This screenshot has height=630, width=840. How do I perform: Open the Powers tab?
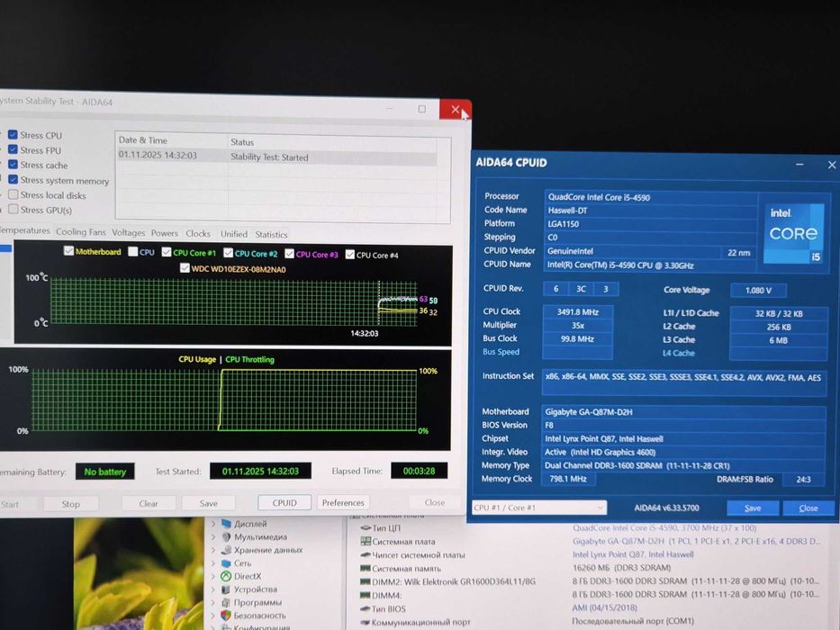pos(165,233)
